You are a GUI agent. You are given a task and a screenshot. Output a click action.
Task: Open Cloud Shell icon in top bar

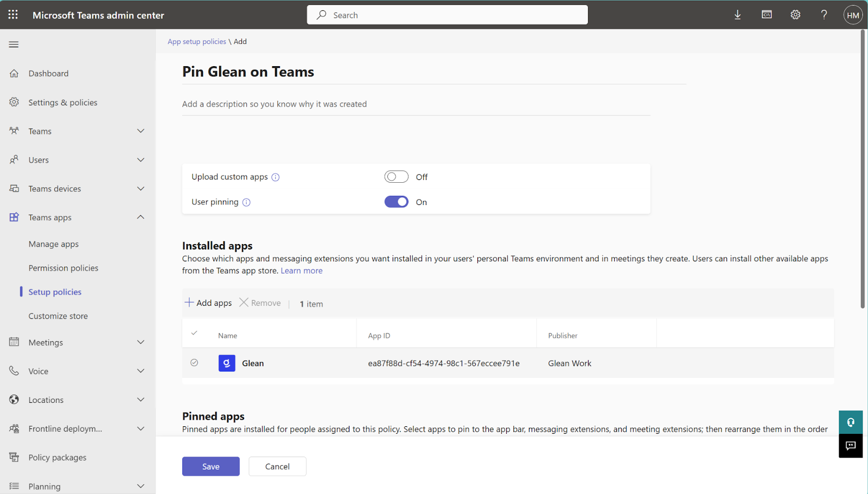767,15
